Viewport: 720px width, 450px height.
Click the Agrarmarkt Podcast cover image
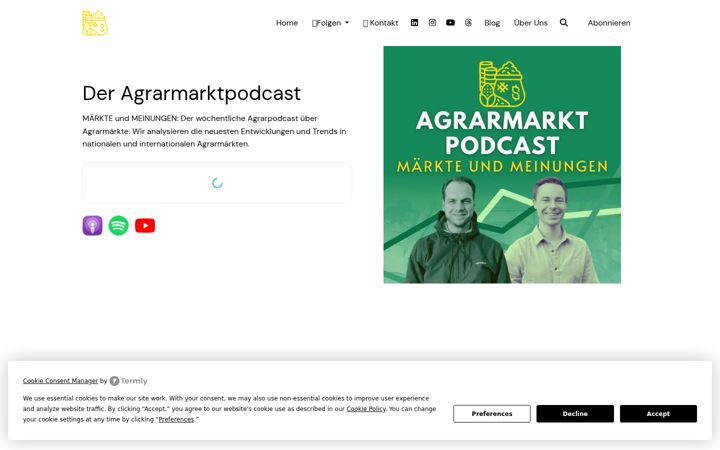click(502, 164)
